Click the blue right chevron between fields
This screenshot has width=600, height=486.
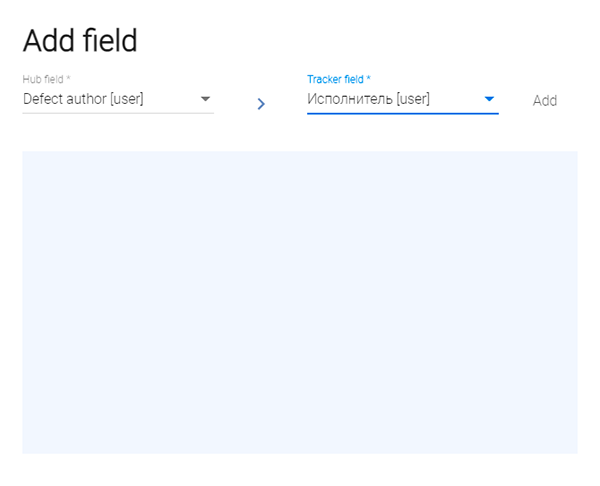tap(261, 103)
